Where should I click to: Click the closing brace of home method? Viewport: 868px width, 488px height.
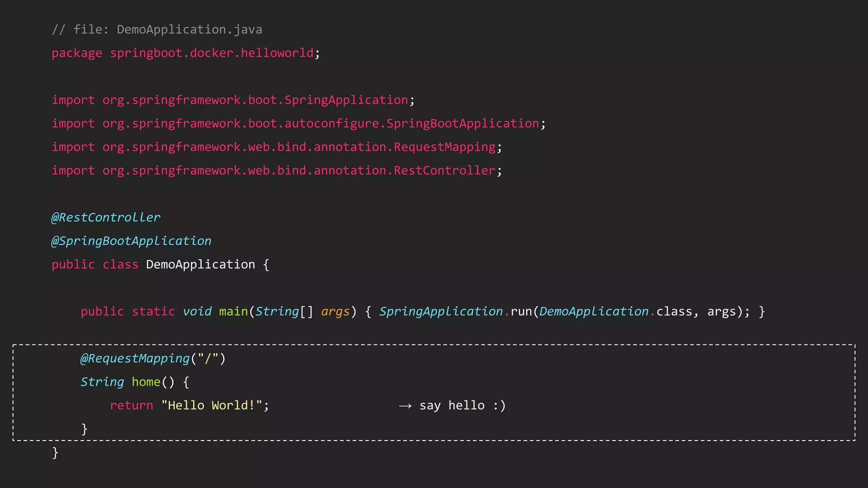(x=84, y=429)
